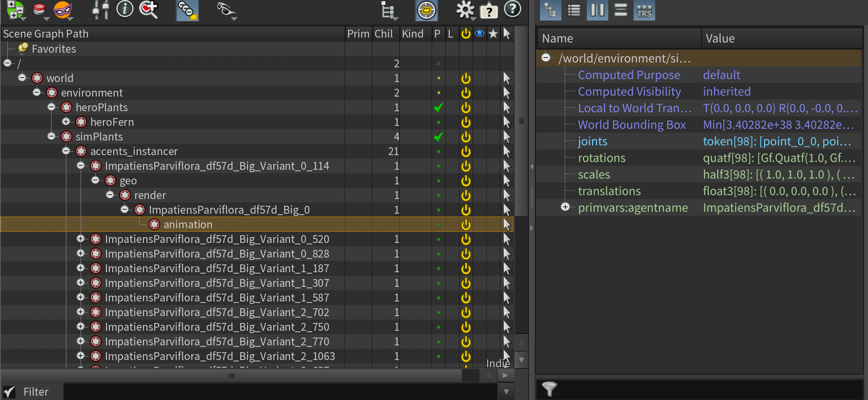Switch to side-by-side split layout icon
868x400 pixels.
tap(598, 10)
